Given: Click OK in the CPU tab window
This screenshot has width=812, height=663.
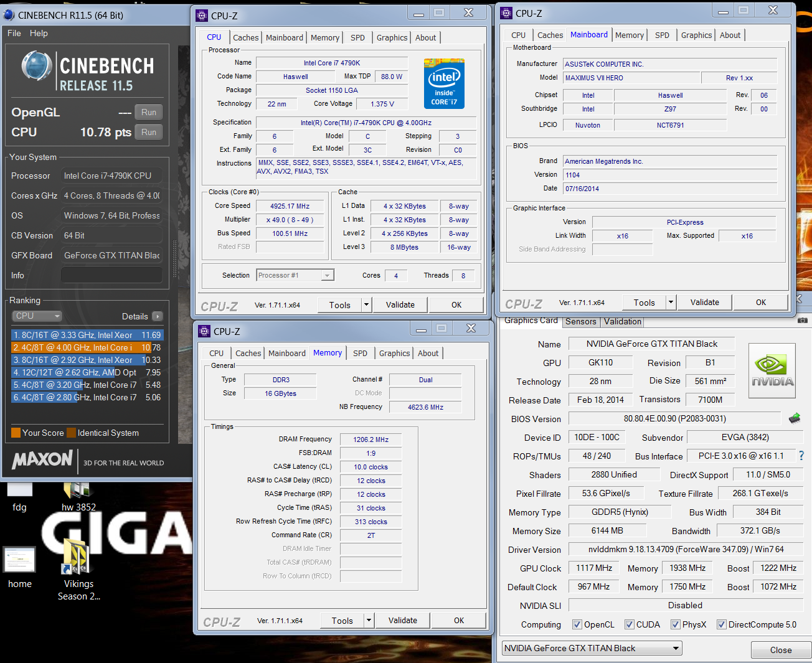Looking at the screenshot, I should tap(456, 304).
